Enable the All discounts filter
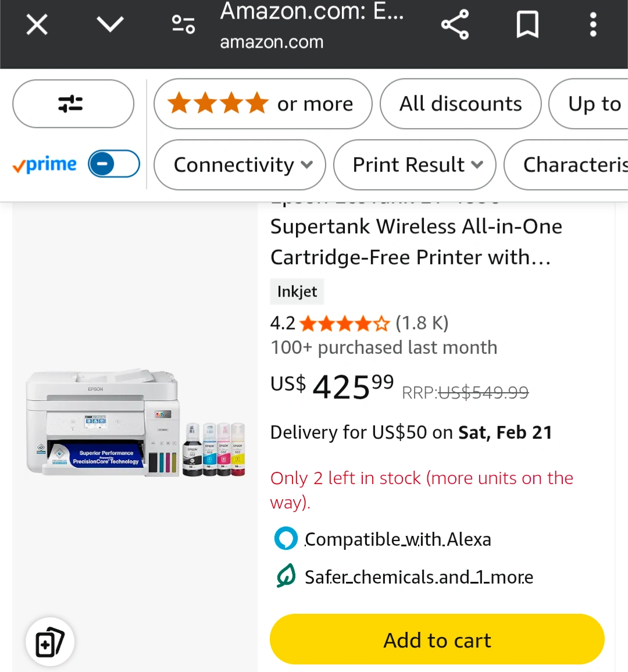The width and height of the screenshot is (628, 672). (461, 104)
